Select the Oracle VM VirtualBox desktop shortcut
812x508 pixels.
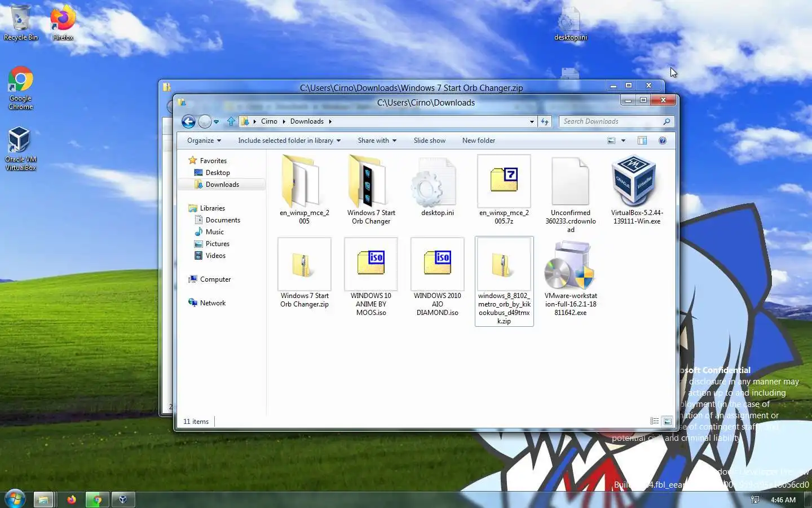coord(20,148)
